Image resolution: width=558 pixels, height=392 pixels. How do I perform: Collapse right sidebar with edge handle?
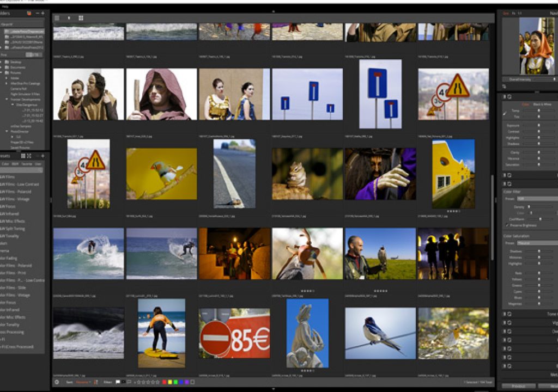click(x=496, y=200)
